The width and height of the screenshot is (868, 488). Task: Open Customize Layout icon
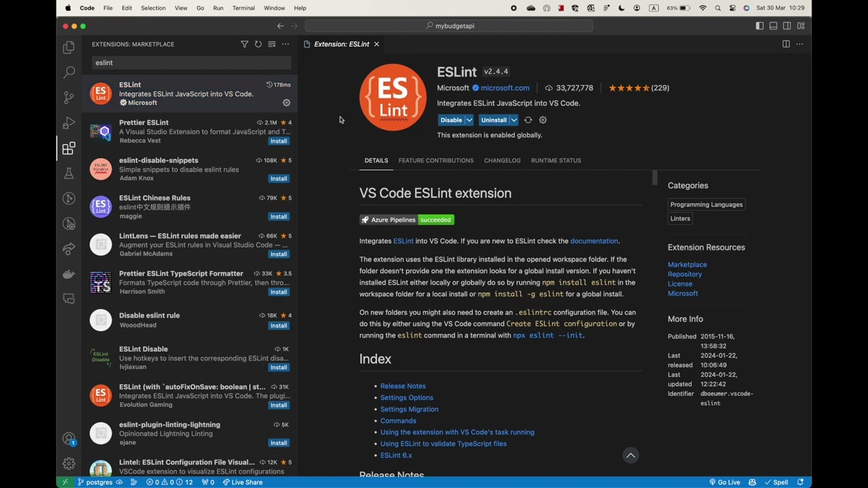(801, 26)
